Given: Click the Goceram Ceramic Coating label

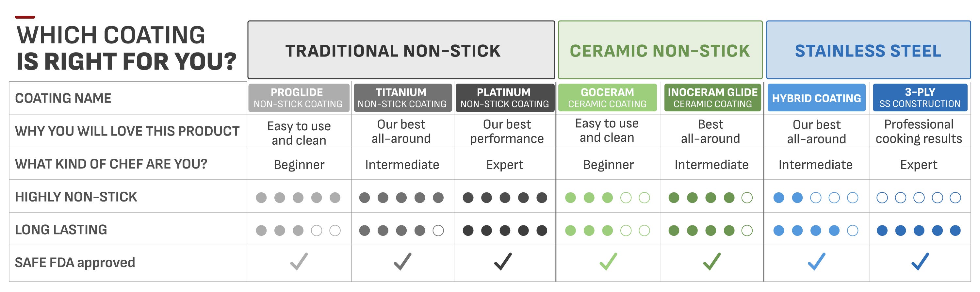Looking at the screenshot, I should [607, 98].
